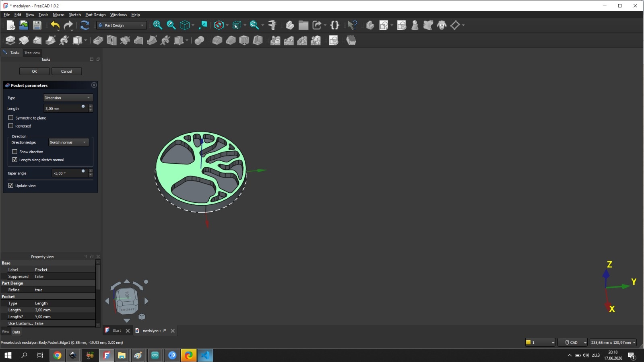Select the Data tab in Property view
This screenshot has height=362, width=644.
(16, 332)
